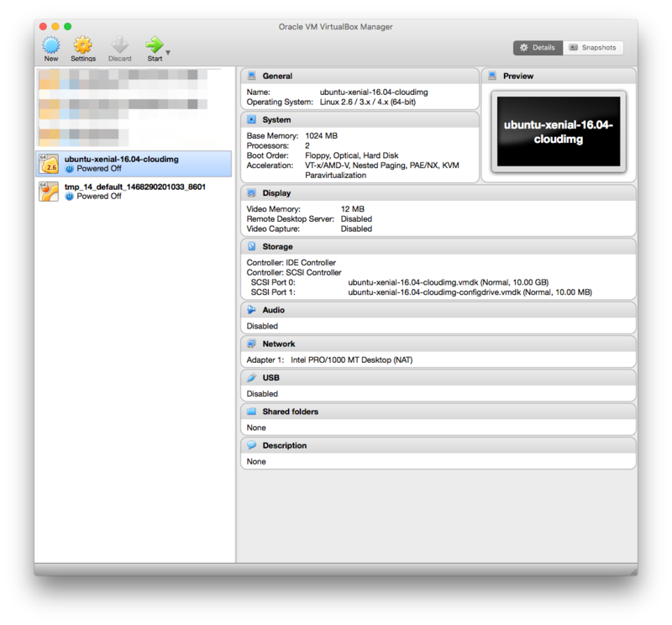Image resolution: width=672 pixels, height=625 pixels.
Task: Click the Video Memory 12 MB value
Action: click(x=352, y=209)
